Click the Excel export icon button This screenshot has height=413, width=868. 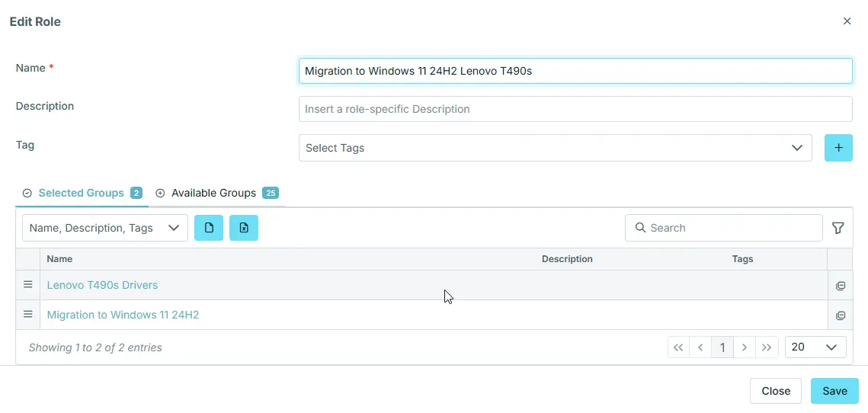(244, 228)
